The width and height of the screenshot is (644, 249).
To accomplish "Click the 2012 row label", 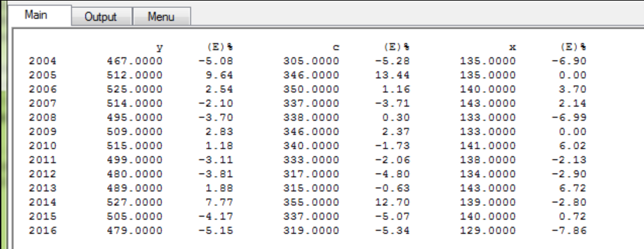I will pyautogui.click(x=42, y=174).
